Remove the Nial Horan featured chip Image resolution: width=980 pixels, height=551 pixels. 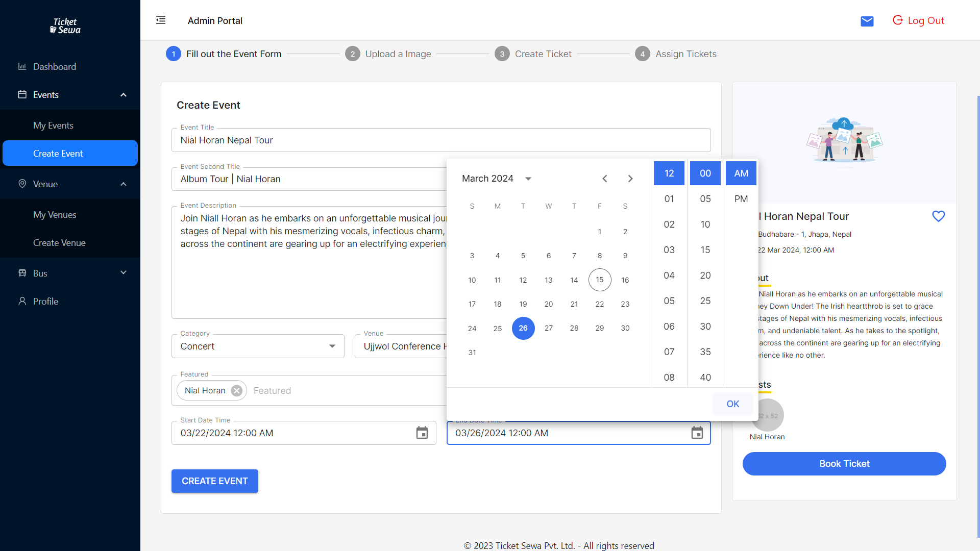click(x=236, y=391)
